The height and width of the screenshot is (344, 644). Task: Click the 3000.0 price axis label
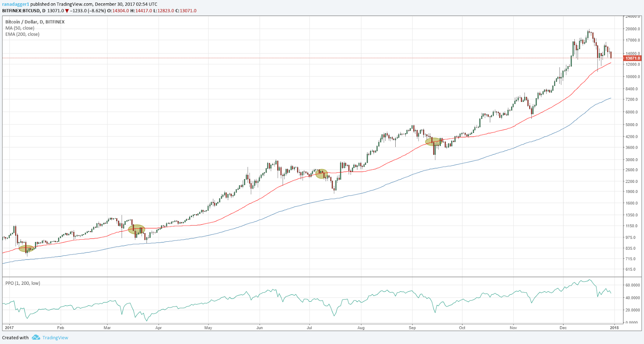[632, 160]
